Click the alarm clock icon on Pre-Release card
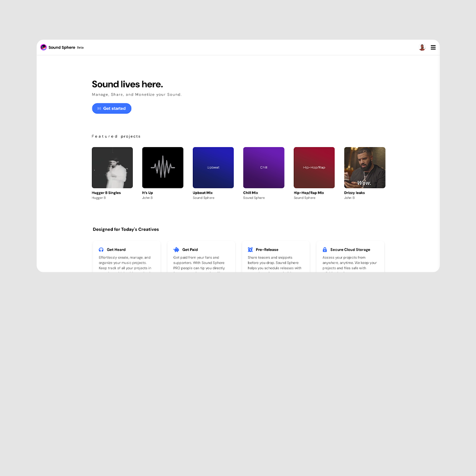476x476 pixels. pos(250,249)
